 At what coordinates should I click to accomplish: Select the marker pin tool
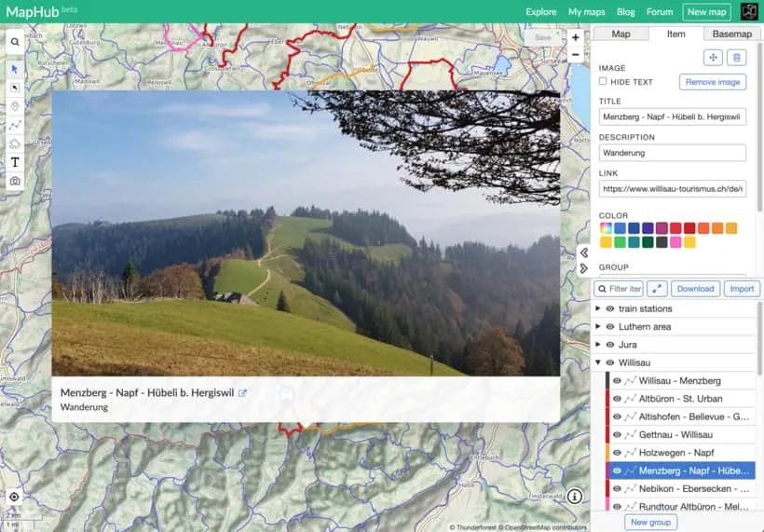coord(15,106)
